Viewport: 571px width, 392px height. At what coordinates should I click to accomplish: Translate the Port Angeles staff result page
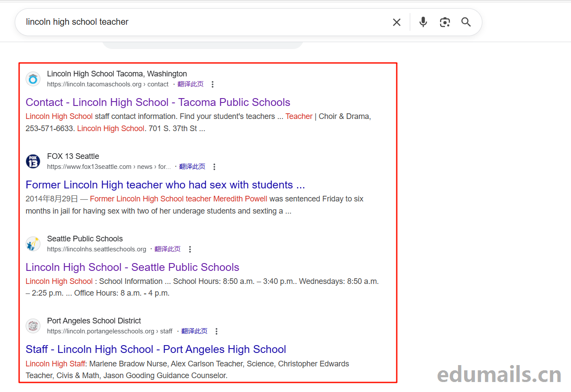pyautogui.click(x=194, y=331)
